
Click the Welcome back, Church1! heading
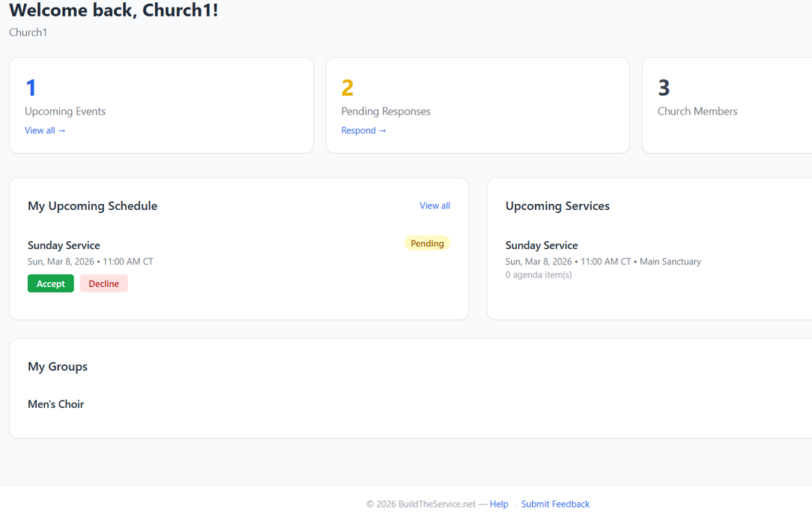(x=114, y=10)
